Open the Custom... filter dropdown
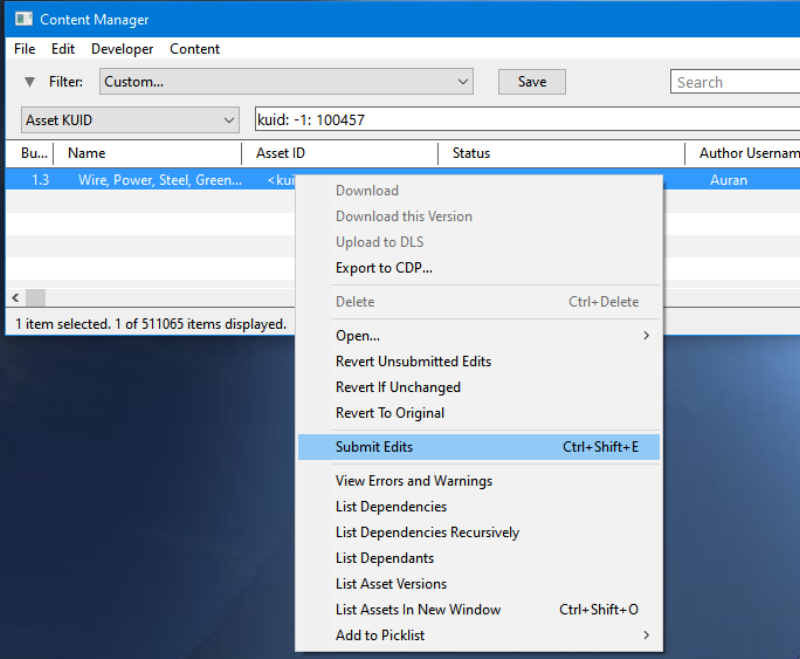 [x=286, y=82]
